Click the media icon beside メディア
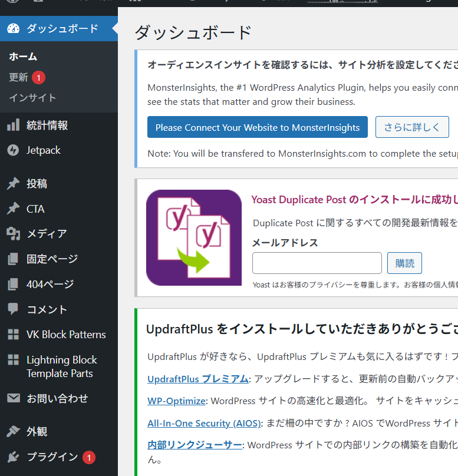The image size is (458, 476). [13, 234]
